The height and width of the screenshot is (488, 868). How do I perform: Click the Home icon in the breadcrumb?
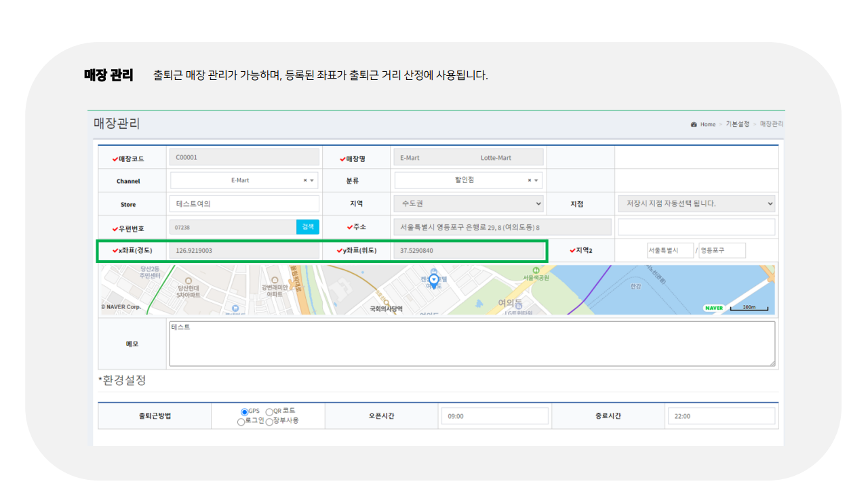point(694,124)
